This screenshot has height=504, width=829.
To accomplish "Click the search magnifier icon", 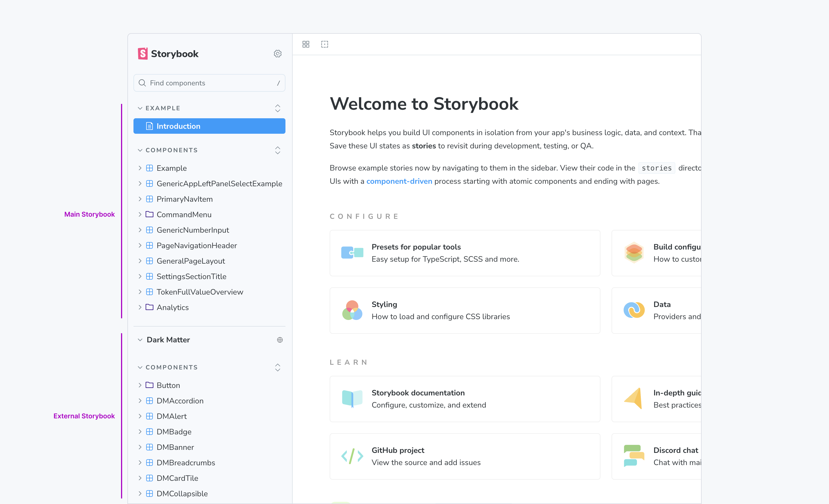I will [142, 83].
